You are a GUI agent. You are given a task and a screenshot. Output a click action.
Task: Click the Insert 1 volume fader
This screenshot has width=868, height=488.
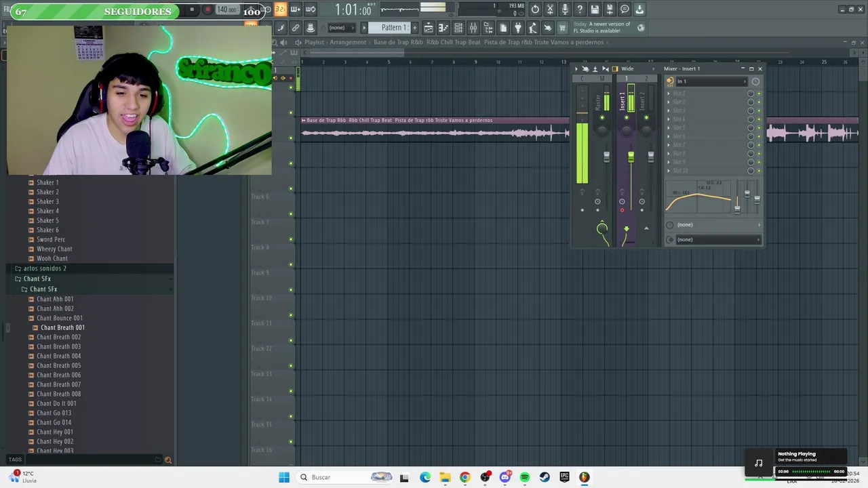pos(631,157)
